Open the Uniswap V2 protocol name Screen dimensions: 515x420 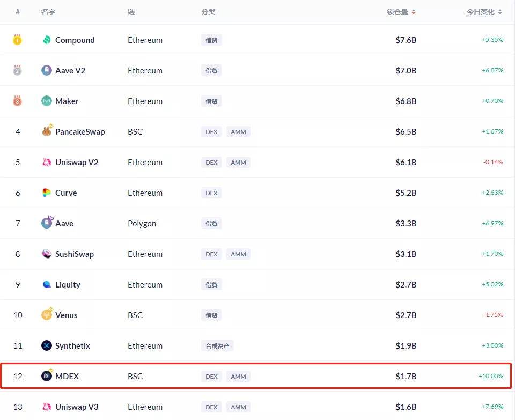[77, 162]
